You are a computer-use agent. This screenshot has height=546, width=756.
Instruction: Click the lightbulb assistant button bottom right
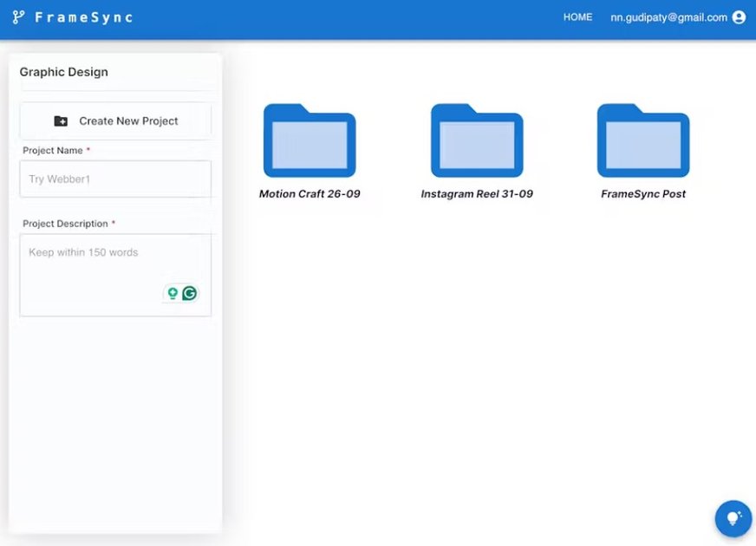733,517
